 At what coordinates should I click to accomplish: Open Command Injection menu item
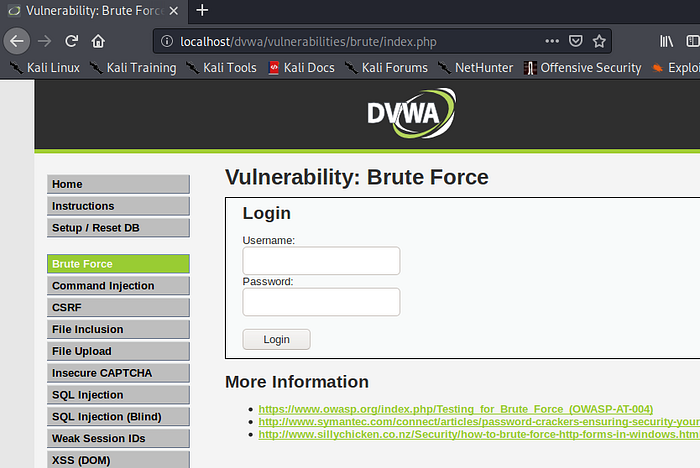click(118, 286)
